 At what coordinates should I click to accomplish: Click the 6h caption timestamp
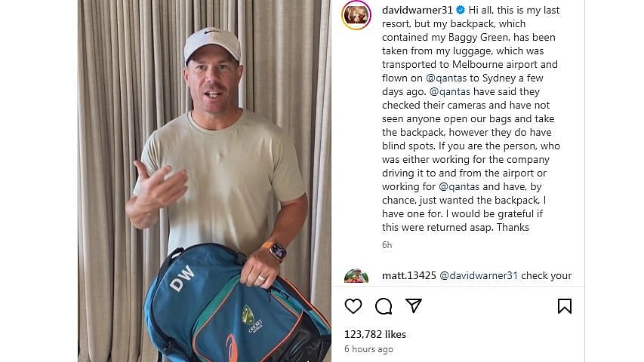pyautogui.click(x=387, y=245)
